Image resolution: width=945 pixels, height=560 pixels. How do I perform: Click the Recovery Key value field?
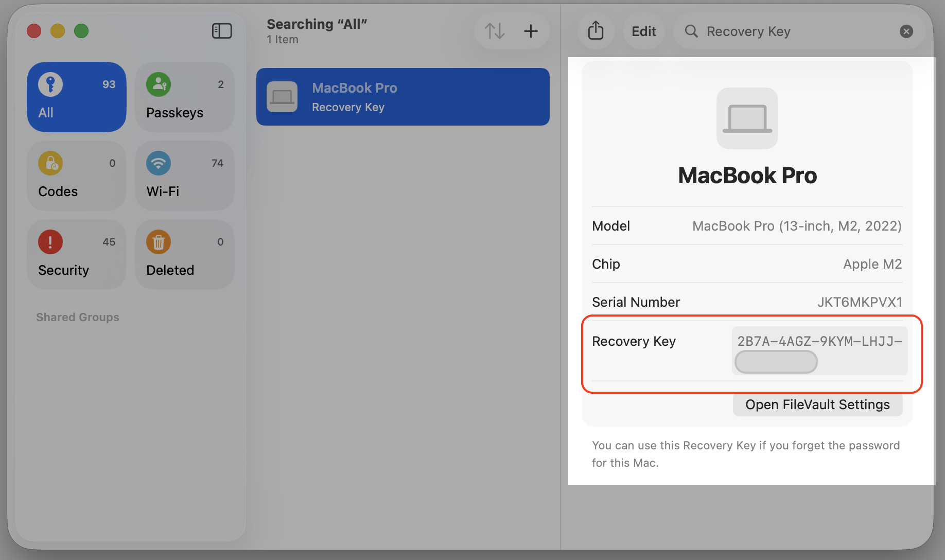click(x=820, y=351)
